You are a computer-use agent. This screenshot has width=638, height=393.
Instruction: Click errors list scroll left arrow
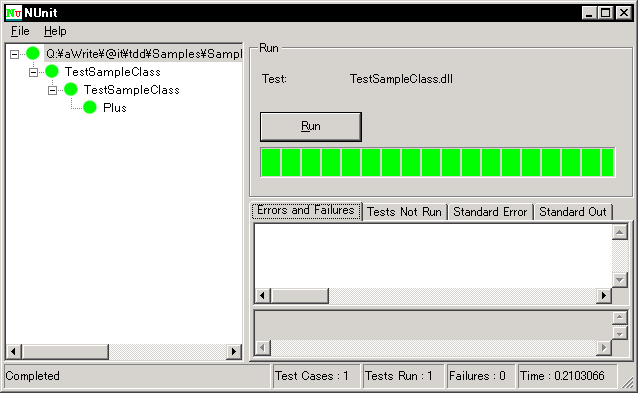coord(262,296)
